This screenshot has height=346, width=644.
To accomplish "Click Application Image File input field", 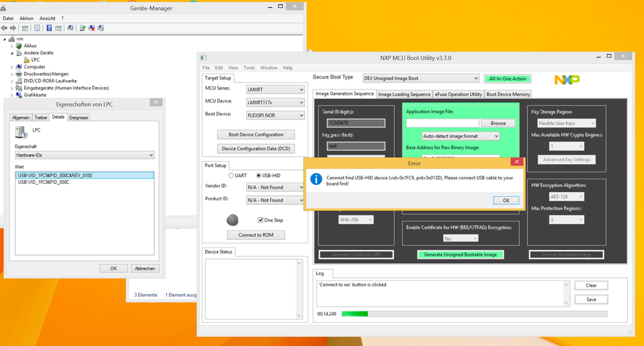I will [442, 123].
